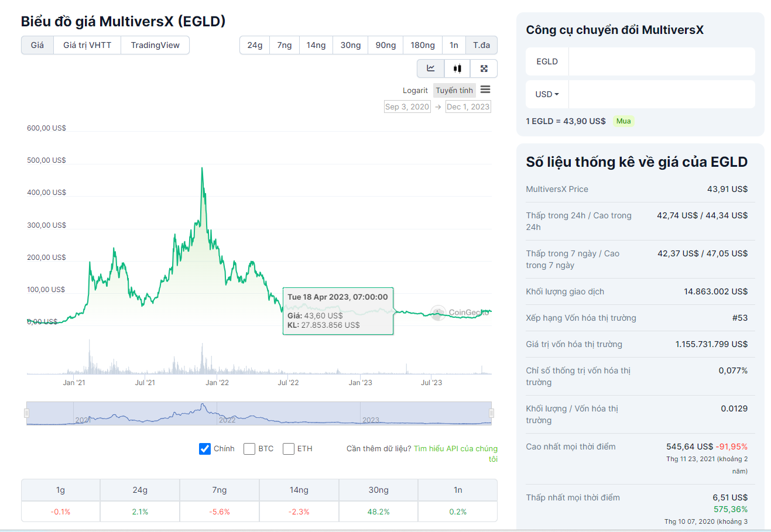
Task: Open USD currency dropdown
Action: (x=547, y=94)
